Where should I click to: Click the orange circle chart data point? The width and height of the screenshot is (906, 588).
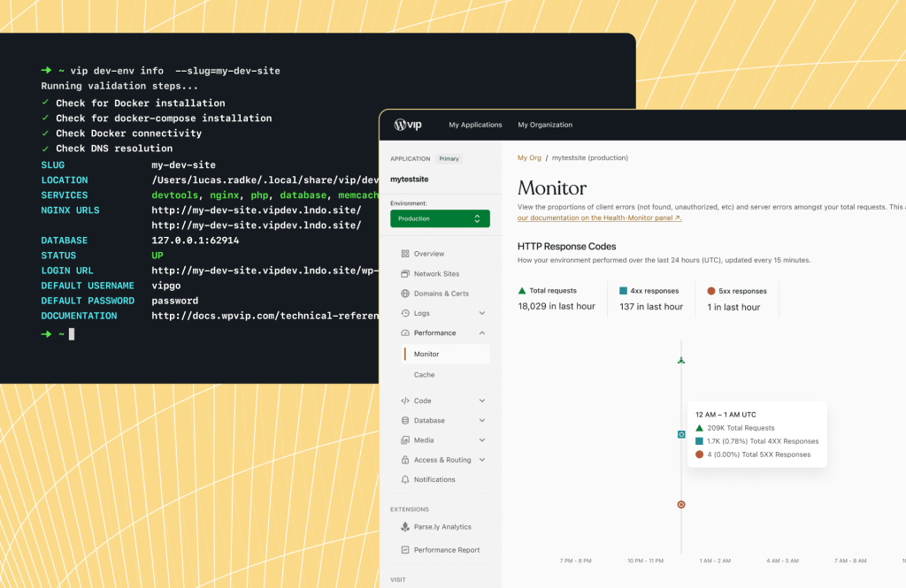(681, 505)
